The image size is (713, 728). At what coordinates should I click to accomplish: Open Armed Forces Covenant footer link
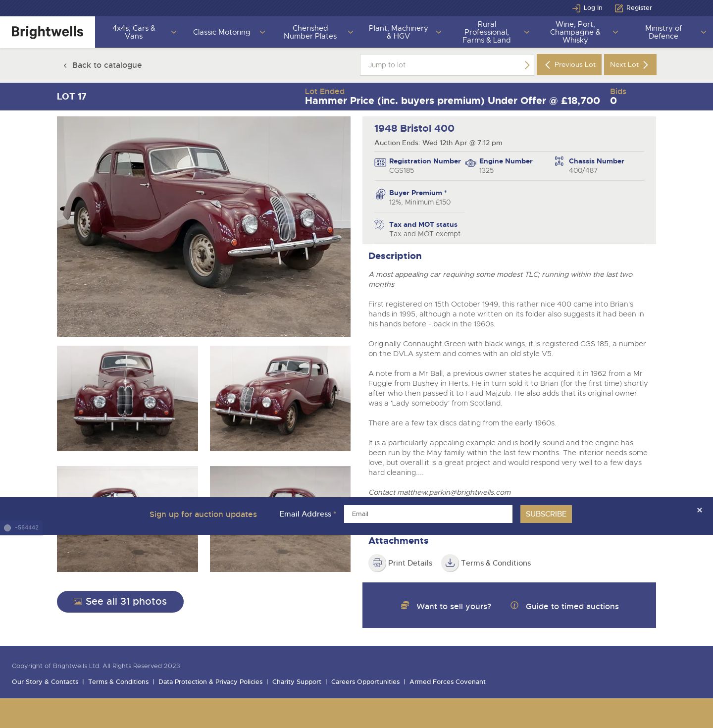[x=448, y=682]
